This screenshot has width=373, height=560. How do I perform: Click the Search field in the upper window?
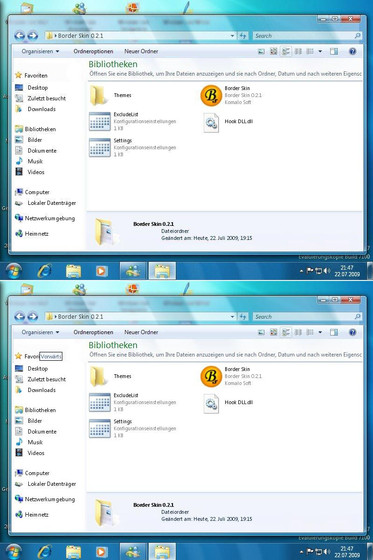pos(307,36)
